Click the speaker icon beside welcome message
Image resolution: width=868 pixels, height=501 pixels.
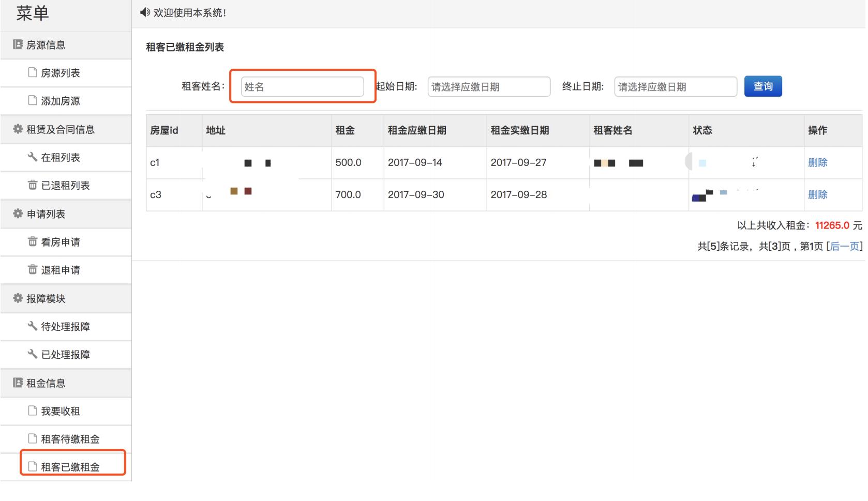[145, 12]
